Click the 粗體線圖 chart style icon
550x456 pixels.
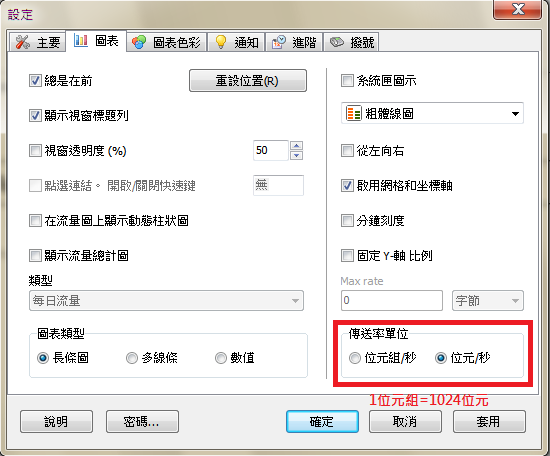click(x=353, y=113)
